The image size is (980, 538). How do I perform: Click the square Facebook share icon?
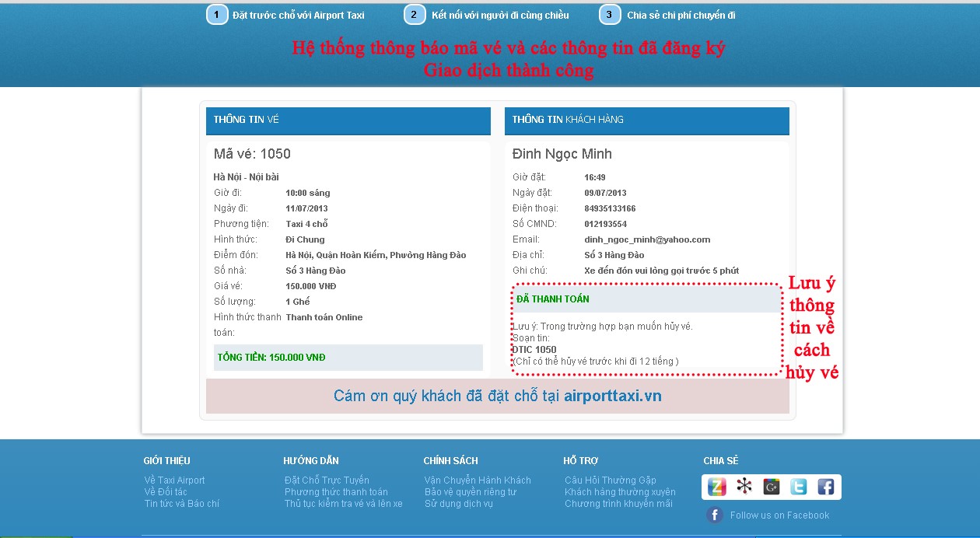[x=825, y=487]
